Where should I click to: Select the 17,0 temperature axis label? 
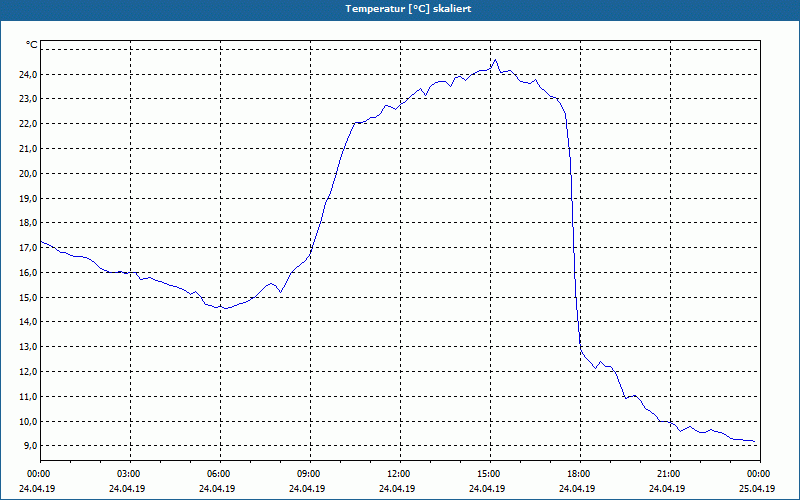coord(28,247)
